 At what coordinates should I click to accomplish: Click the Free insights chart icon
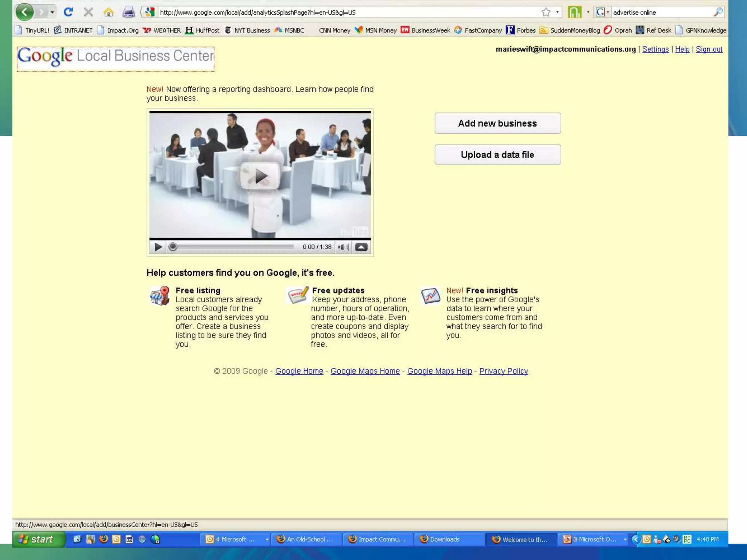pos(431,295)
